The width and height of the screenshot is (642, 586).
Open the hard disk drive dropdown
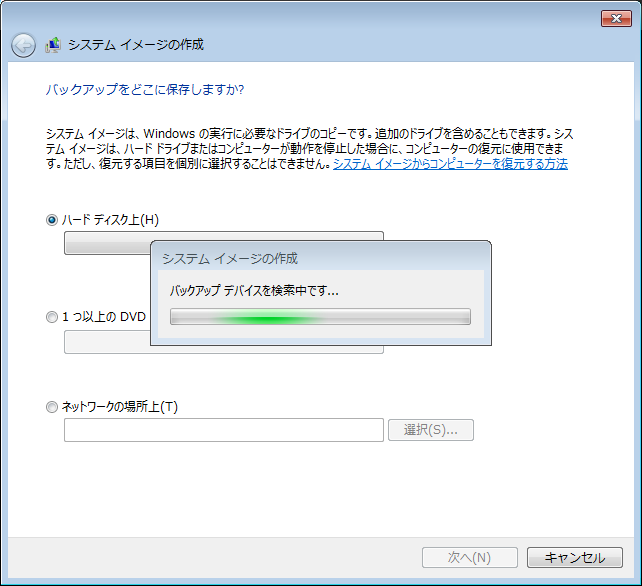pyautogui.click(x=105, y=244)
